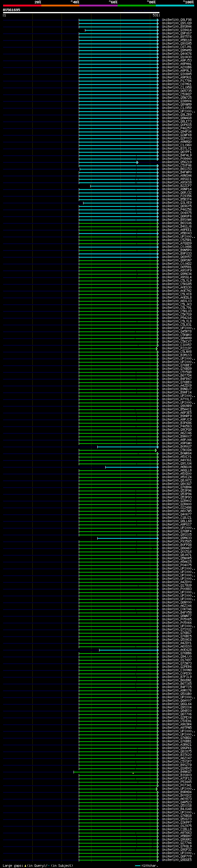Click the cyan alignment bar of UniRef100_A6N1U4

(132, 467)
